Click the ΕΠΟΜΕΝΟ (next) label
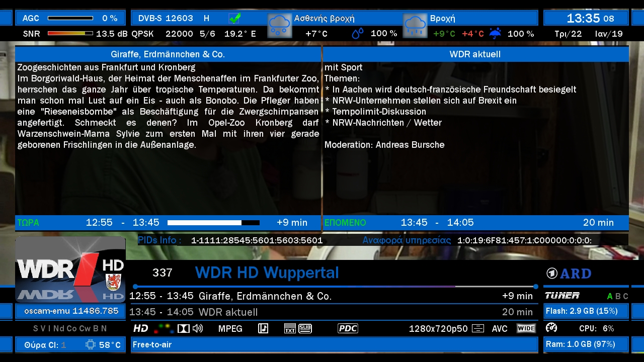Viewport: 644px width, 362px height. tap(345, 222)
